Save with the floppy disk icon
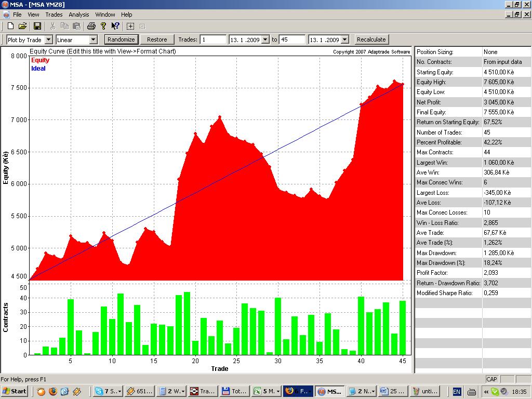The width and height of the screenshot is (532, 399). (x=37, y=26)
